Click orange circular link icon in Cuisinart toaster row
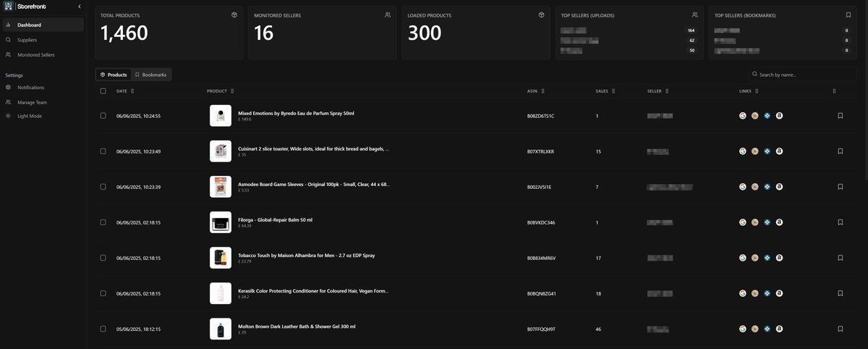 tap(754, 151)
